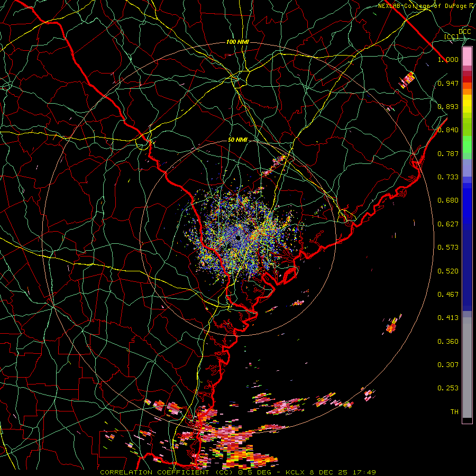The image size is (476, 476).
Task: Select the 0.413 scale value
Action: pos(448,318)
